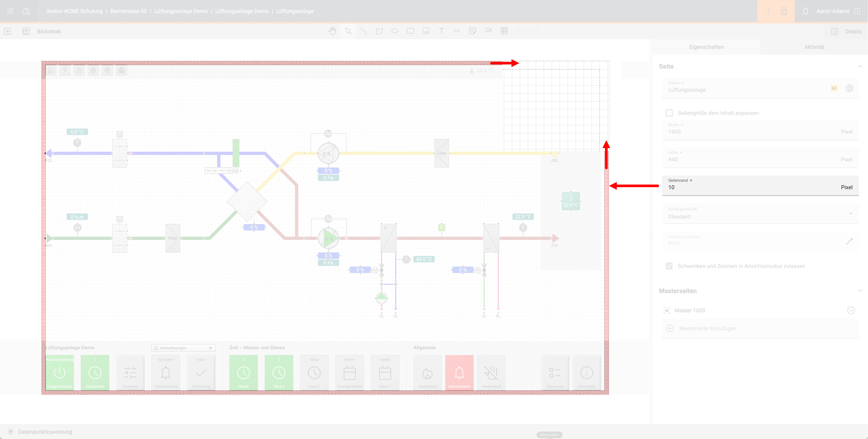The width and height of the screenshot is (868, 439).
Task: Toggle Schwenken und Zoomen in Ansichtsmodus checkbox
Action: tap(669, 266)
